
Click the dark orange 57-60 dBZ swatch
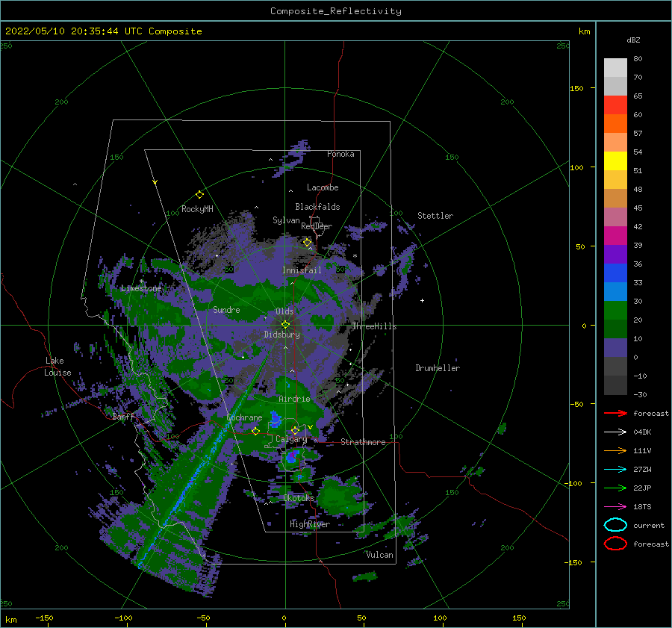pyautogui.click(x=615, y=124)
